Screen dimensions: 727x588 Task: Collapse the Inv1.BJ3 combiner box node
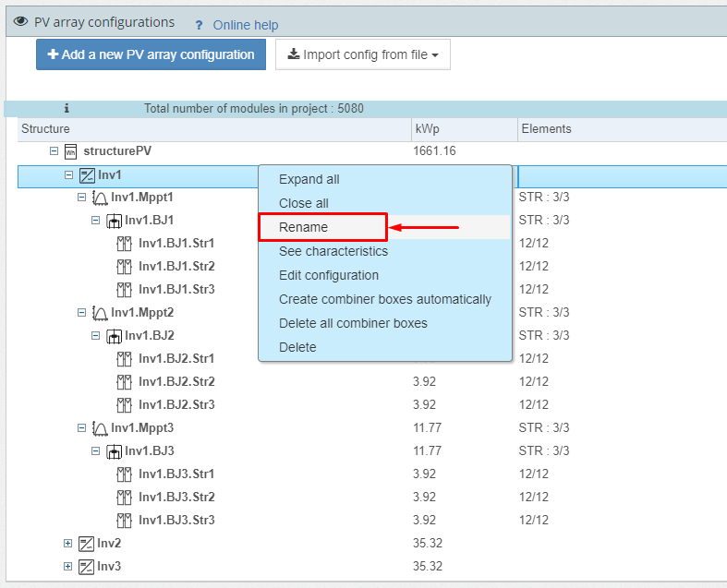95,450
